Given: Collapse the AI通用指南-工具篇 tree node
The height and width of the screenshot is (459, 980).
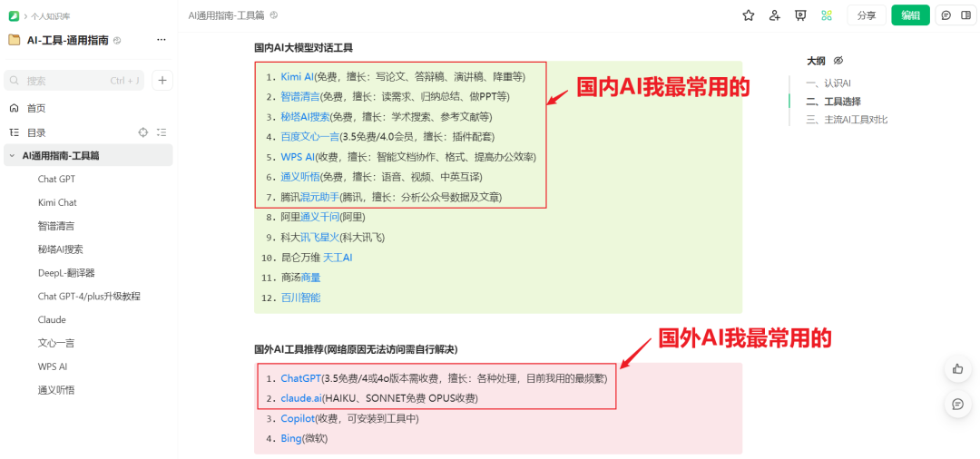Looking at the screenshot, I should coord(12,155).
